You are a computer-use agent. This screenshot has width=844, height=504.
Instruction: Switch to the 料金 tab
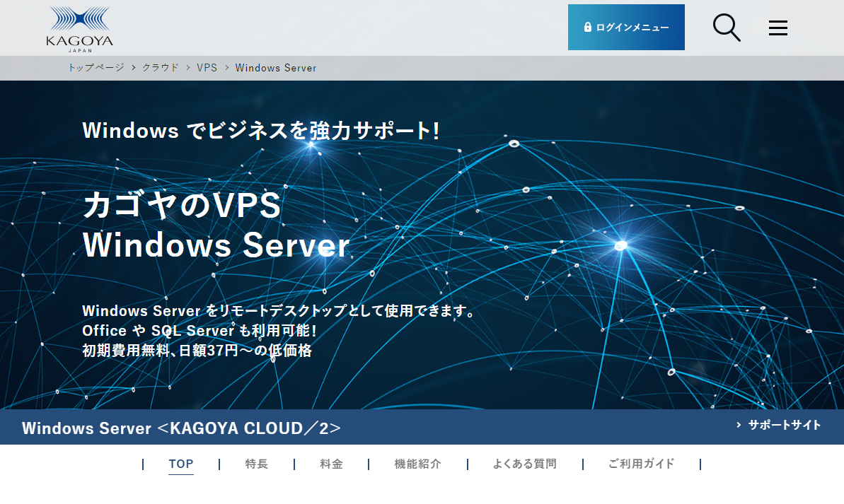[331, 464]
